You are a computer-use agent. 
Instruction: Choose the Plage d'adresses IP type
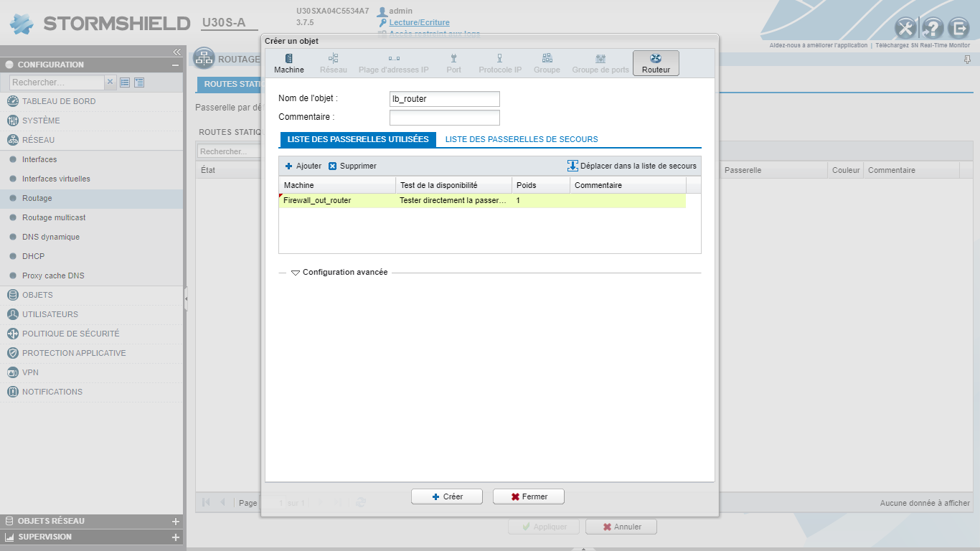pos(394,63)
